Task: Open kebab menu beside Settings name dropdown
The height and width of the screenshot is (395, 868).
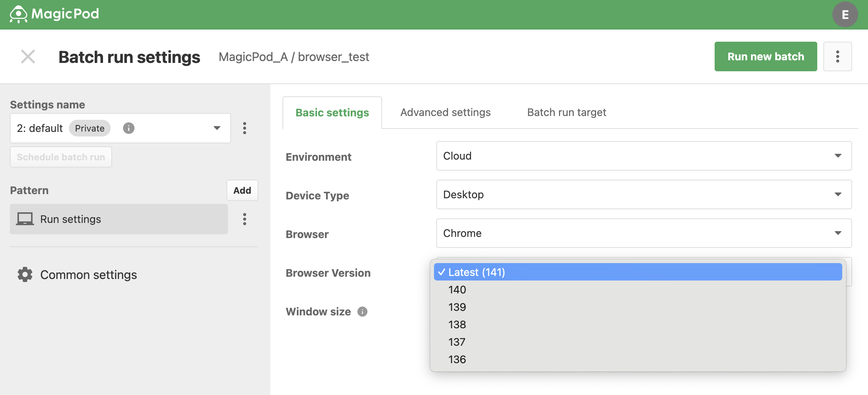Action: (245, 128)
